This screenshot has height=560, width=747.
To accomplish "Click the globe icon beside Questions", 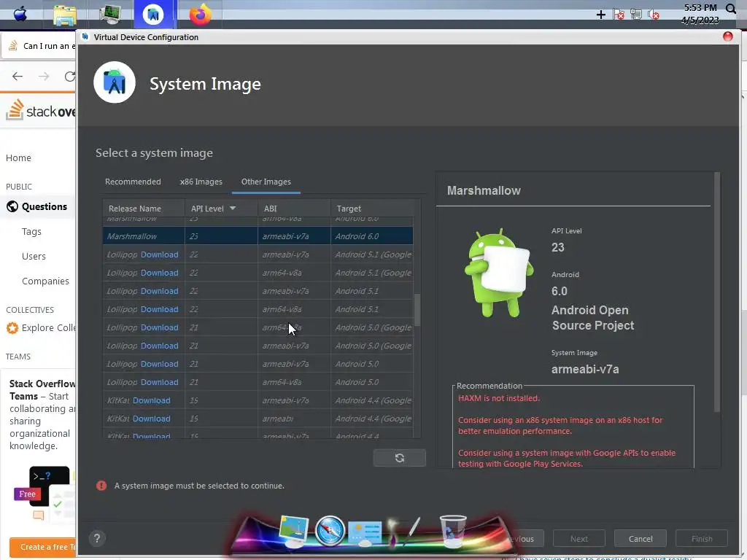I will point(12,206).
